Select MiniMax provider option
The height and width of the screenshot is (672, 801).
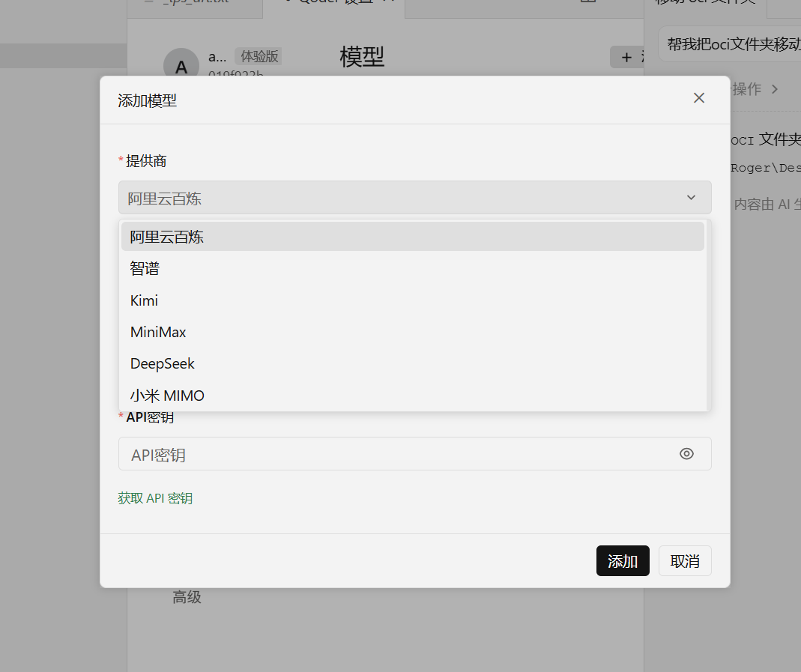click(x=413, y=332)
